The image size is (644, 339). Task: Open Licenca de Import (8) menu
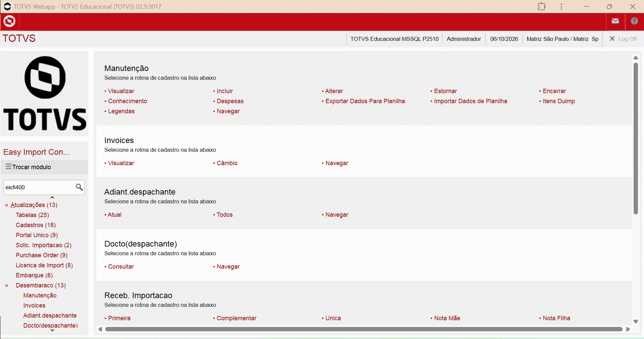click(x=44, y=265)
